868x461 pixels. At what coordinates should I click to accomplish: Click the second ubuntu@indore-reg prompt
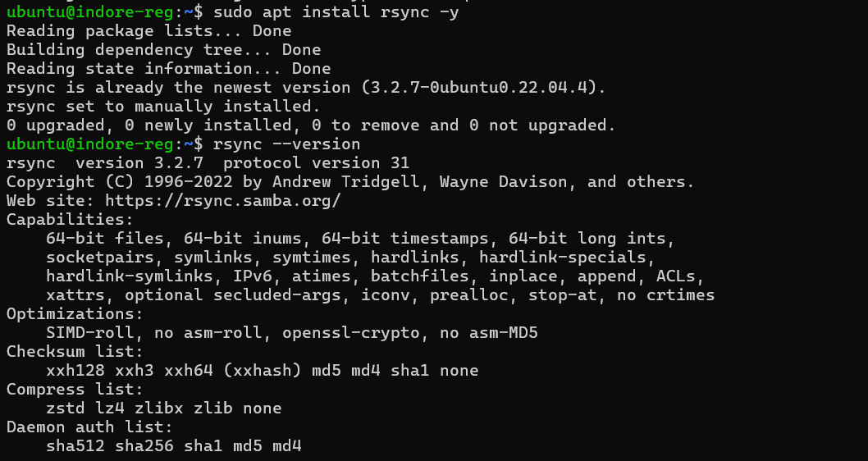(x=94, y=144)
